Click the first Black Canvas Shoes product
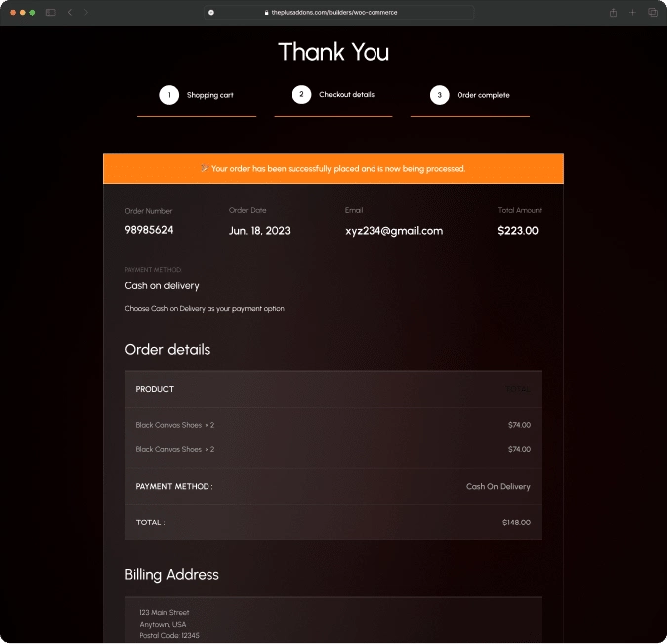This screenshot has width=667, height=644. [169, 425]
